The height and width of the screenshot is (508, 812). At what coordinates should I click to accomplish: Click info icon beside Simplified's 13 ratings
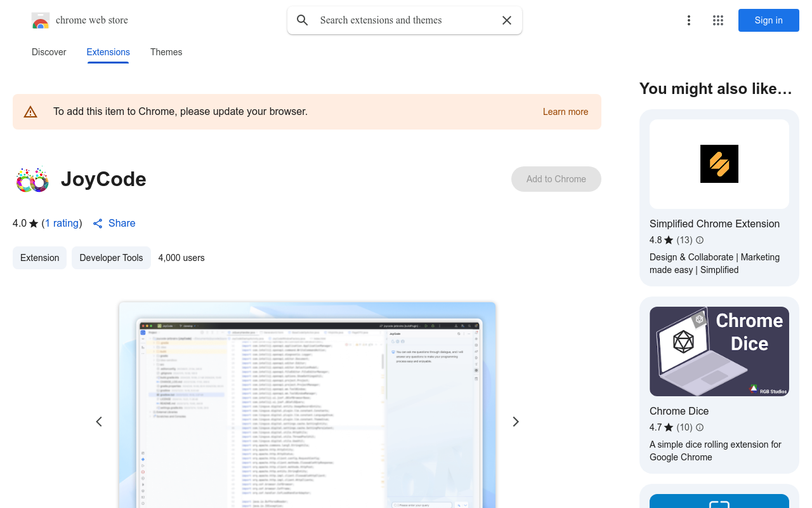(700, 240)
